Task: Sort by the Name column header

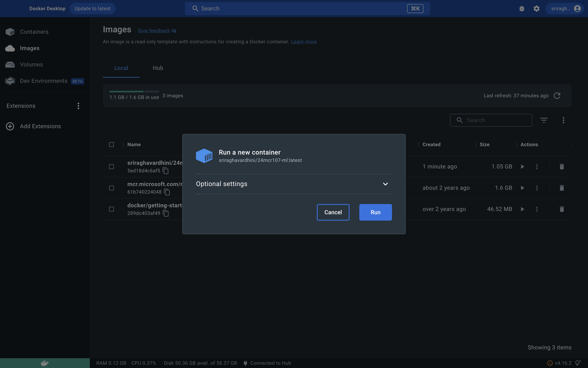Action: [x=134, y=145]
